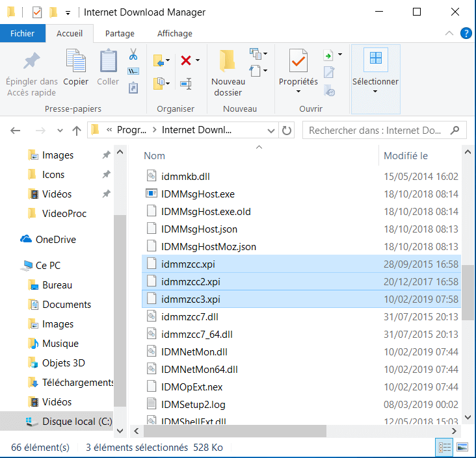Switch to large thumbnails view icon
476x458 pixels.
pos(462,447)
